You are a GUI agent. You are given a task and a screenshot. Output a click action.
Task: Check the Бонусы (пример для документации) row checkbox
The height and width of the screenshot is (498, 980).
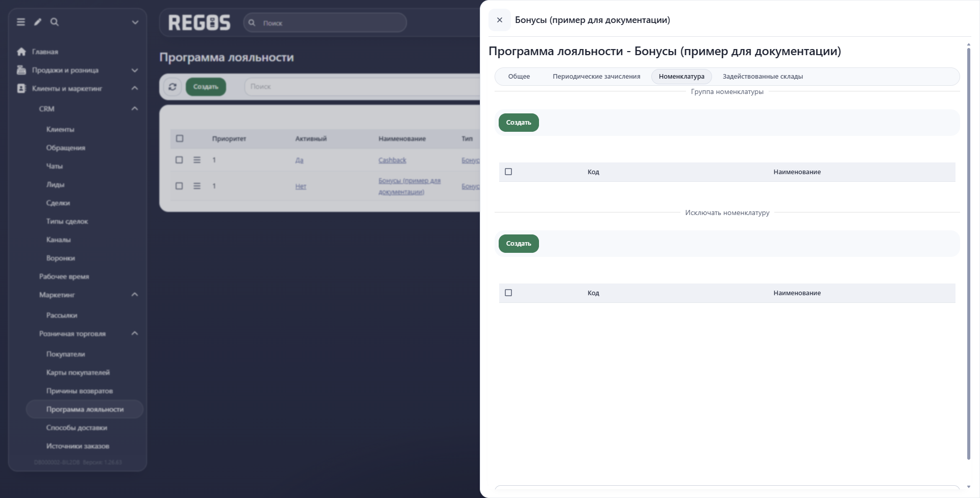tap(179, 186)
